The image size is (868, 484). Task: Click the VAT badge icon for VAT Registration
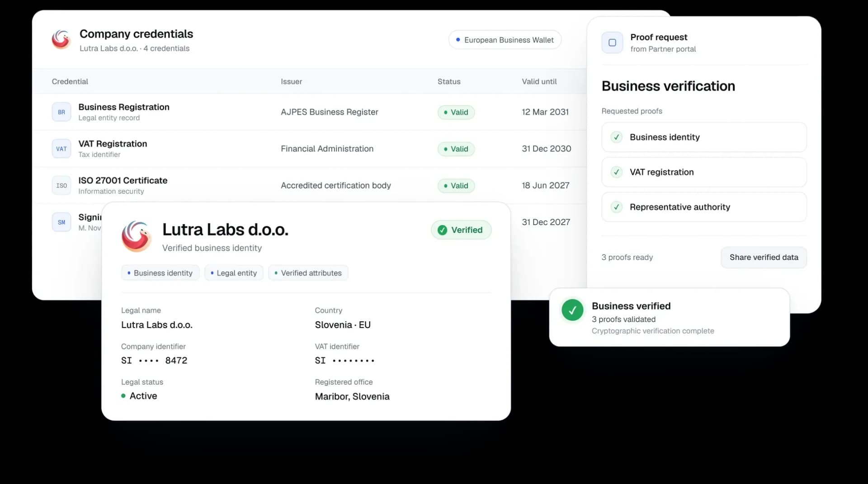(x=61, y=149)
